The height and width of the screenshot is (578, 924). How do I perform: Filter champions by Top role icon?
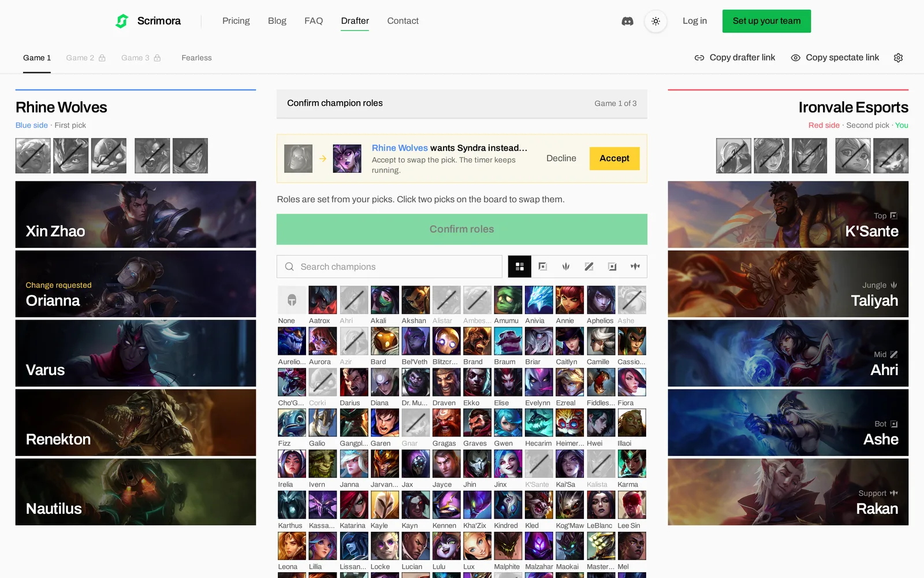point(543,266)
